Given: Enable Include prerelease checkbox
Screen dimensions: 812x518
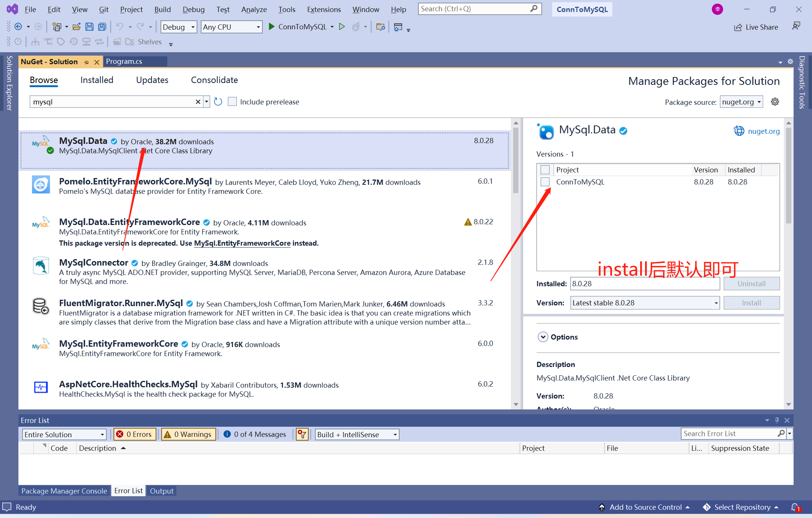Looking at the screenshot, I should point(232,102).
